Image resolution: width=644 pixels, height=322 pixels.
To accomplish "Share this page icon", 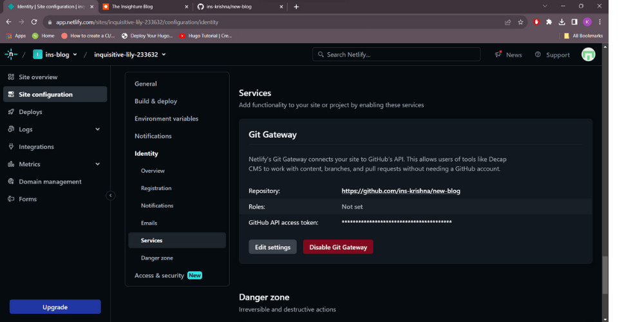I will (x=508, y=22).
